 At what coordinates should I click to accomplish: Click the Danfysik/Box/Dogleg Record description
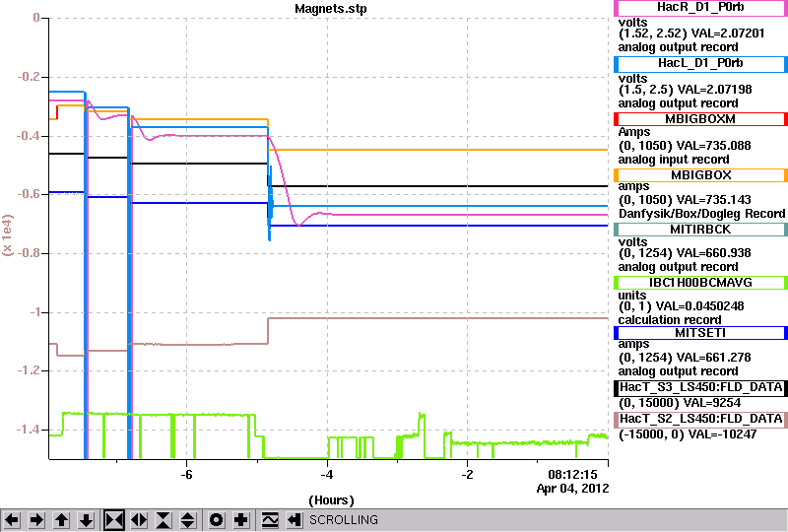tap(701, 214)
